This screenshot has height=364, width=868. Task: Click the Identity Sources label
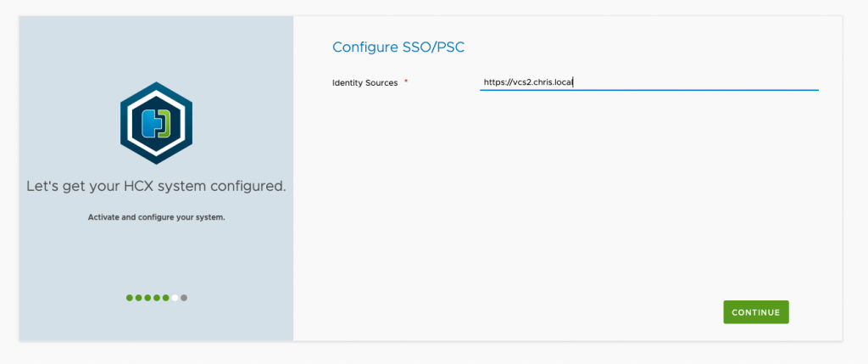pyautogui.click(x=364, y=82)
